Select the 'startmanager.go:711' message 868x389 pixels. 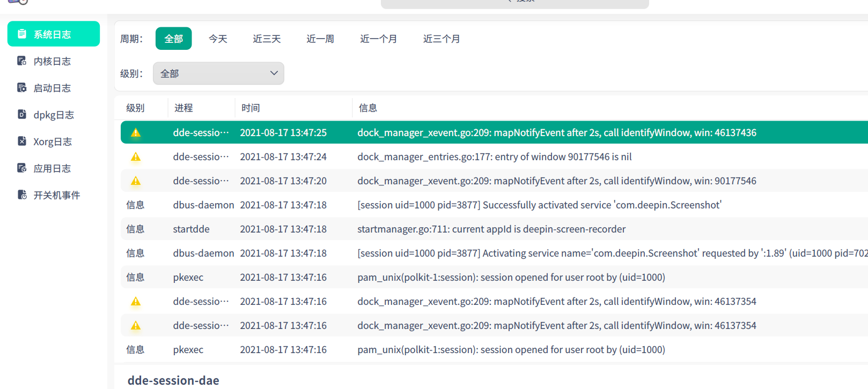(491, 229)
